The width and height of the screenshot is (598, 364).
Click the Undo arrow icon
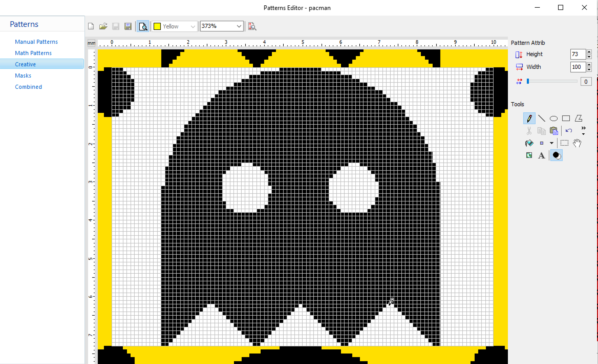coord(569,131)
